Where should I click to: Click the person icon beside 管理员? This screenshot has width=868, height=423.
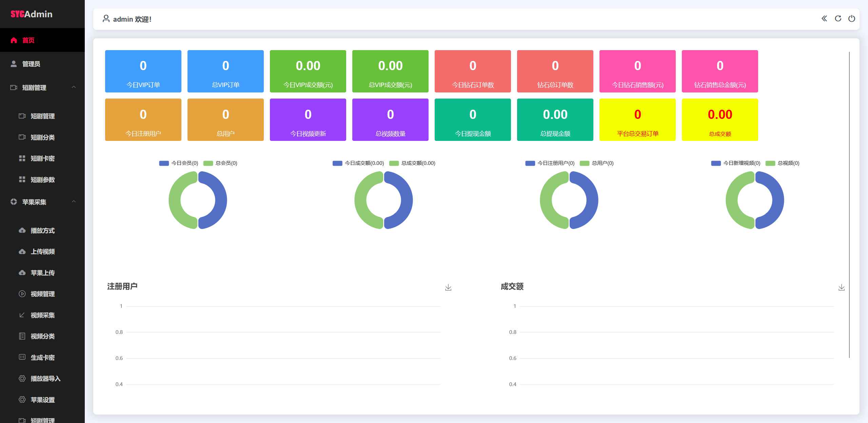tap(14, 64)
